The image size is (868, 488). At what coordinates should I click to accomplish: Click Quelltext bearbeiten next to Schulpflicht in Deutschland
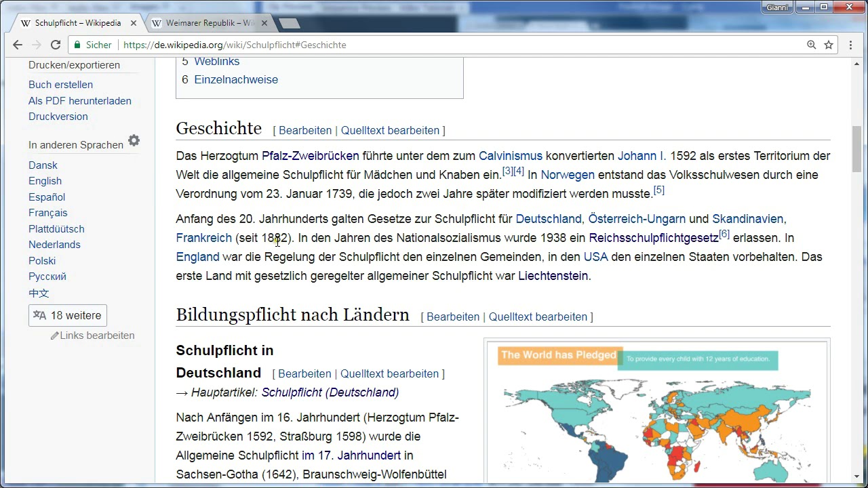(x=389, y=373)
